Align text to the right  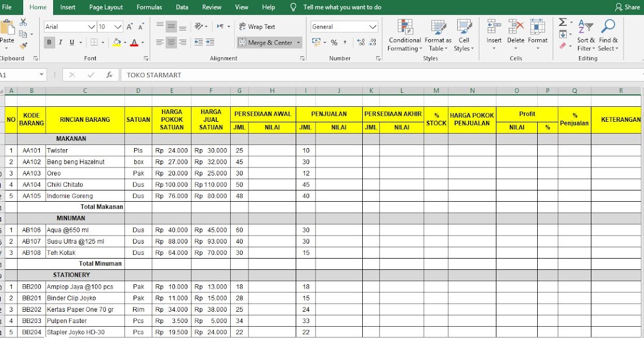(x=183, y=42)
